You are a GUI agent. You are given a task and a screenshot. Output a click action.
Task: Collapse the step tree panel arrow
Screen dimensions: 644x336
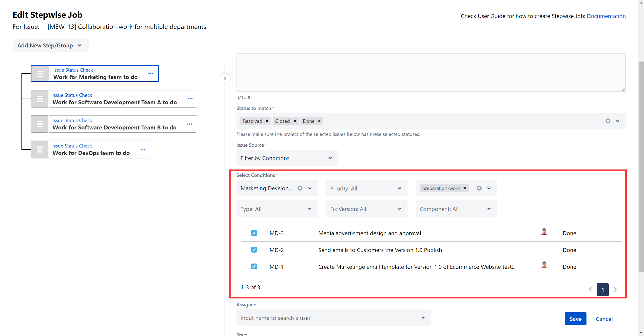tap(225, 79)
